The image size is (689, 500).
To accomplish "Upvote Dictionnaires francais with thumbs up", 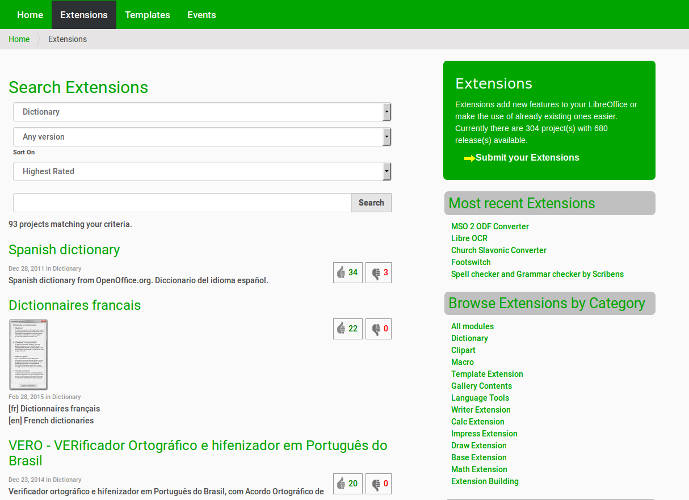I will [x=348, y=329].
